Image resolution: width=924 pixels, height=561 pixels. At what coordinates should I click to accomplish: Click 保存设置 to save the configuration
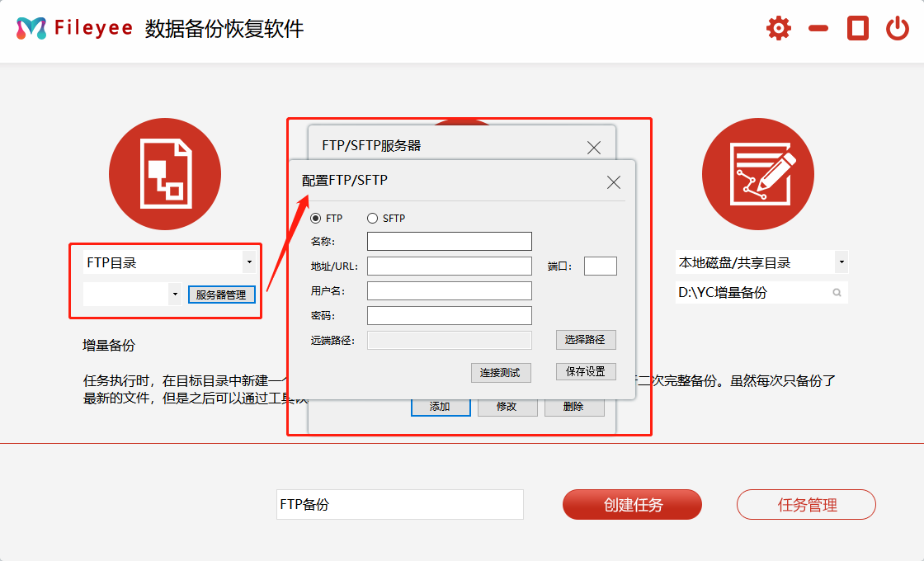pos(585,371)
